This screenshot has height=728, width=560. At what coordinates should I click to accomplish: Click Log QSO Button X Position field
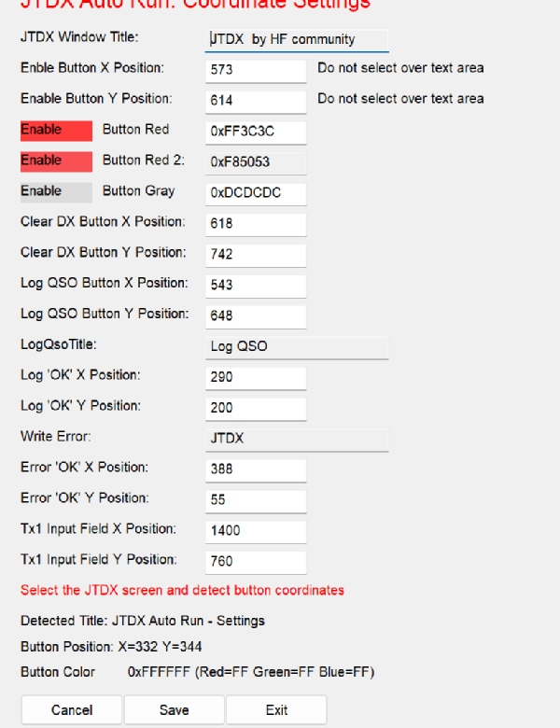256,285
